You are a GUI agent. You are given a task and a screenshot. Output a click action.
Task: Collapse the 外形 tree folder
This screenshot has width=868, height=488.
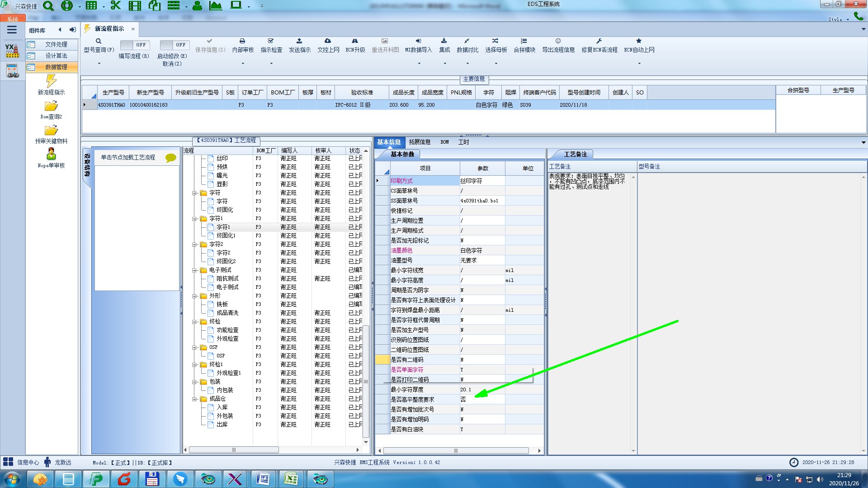[195, 296]
